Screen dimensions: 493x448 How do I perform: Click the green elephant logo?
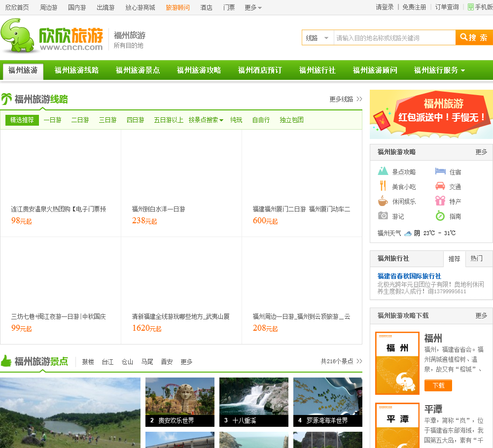click(17, 35)
